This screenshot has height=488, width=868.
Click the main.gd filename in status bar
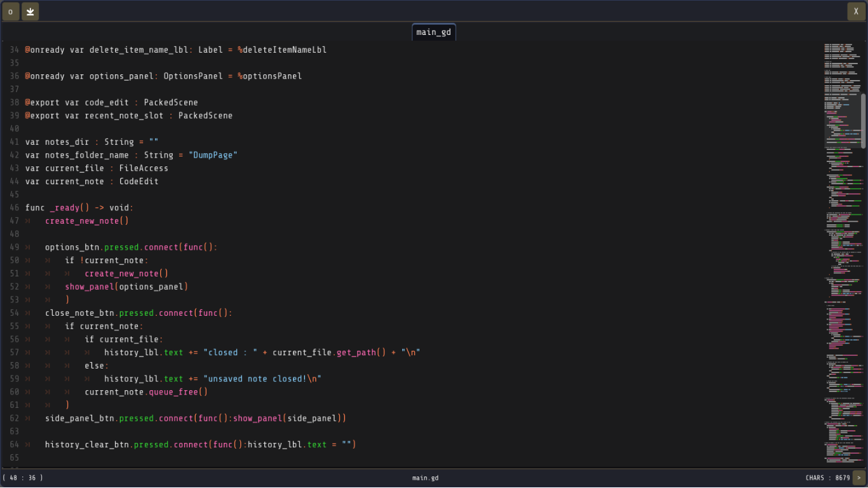point(425,478)
